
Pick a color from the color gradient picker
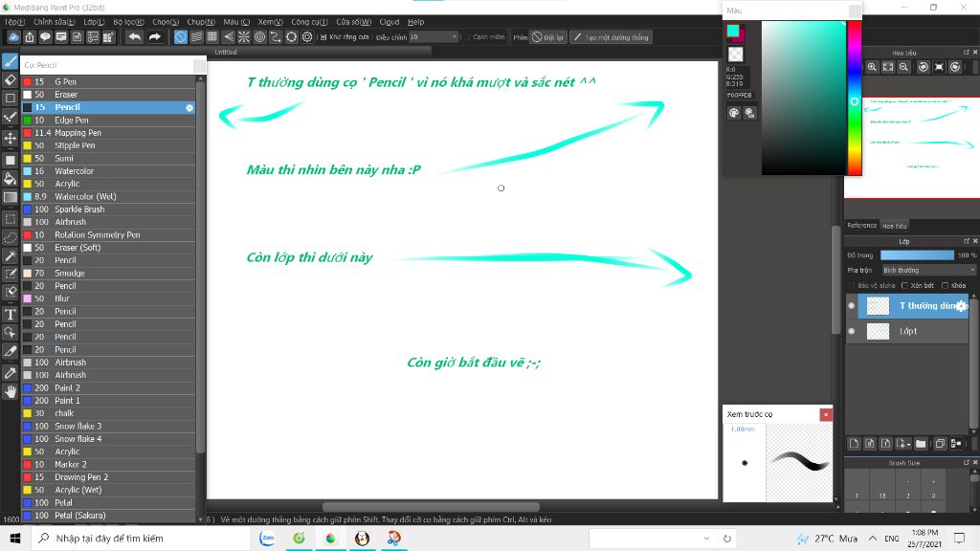coord(804,96)
